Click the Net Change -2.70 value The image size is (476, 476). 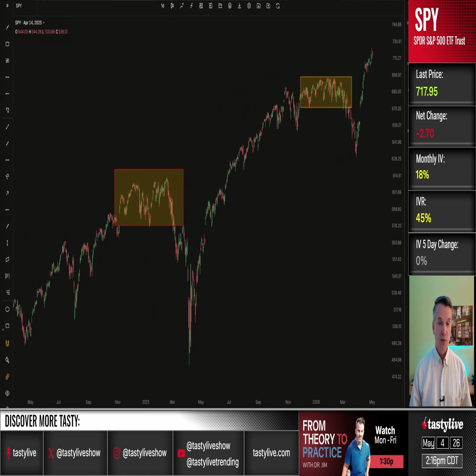pos(425,133)
